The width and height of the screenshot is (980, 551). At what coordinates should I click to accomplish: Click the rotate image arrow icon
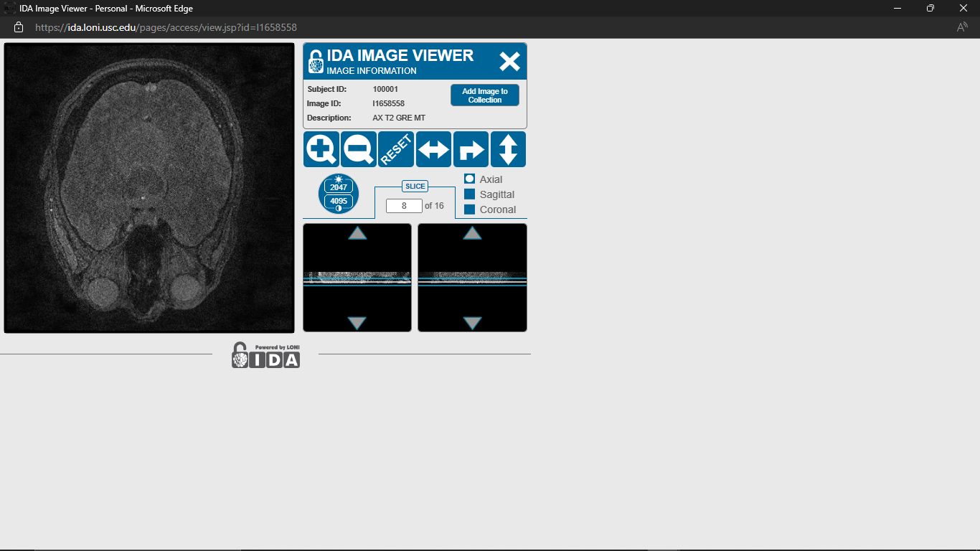[x=471, y=149]
